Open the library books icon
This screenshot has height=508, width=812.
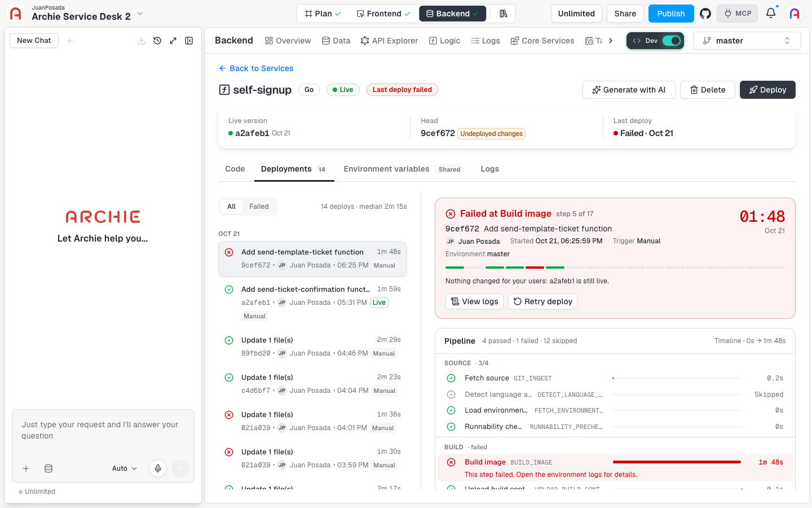504,14
